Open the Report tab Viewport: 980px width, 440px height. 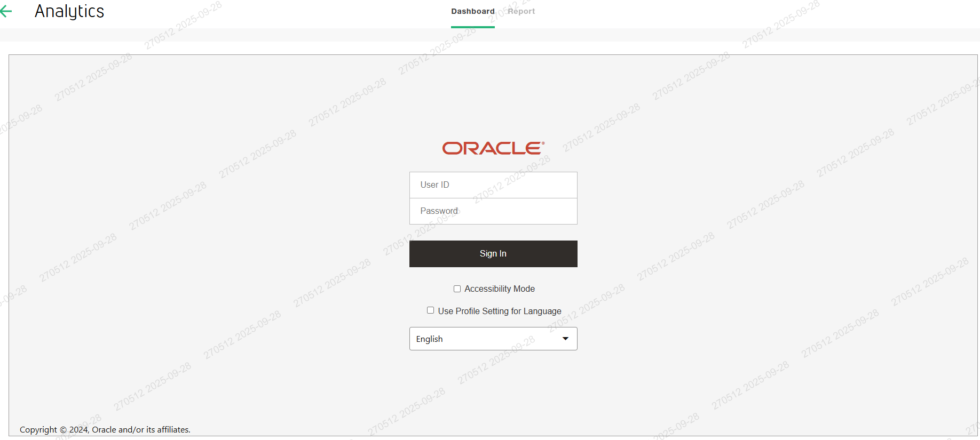tap(521, 11)
